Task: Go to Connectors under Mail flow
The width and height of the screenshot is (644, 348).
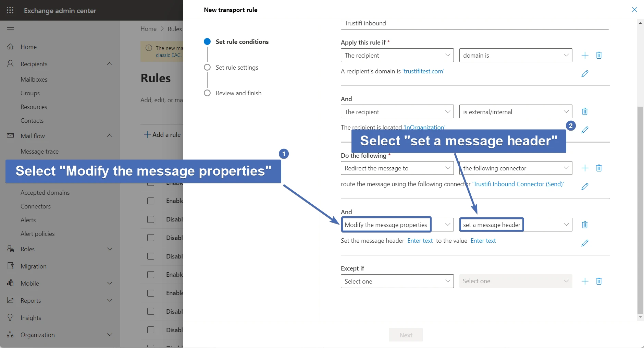Action: click(x=36, y=206)
